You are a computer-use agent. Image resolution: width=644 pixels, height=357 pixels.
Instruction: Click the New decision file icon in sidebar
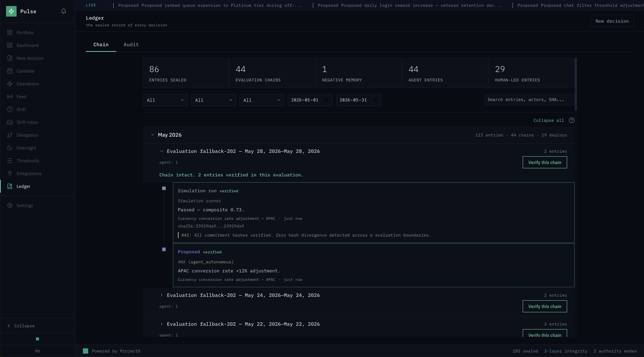point(10,58)
